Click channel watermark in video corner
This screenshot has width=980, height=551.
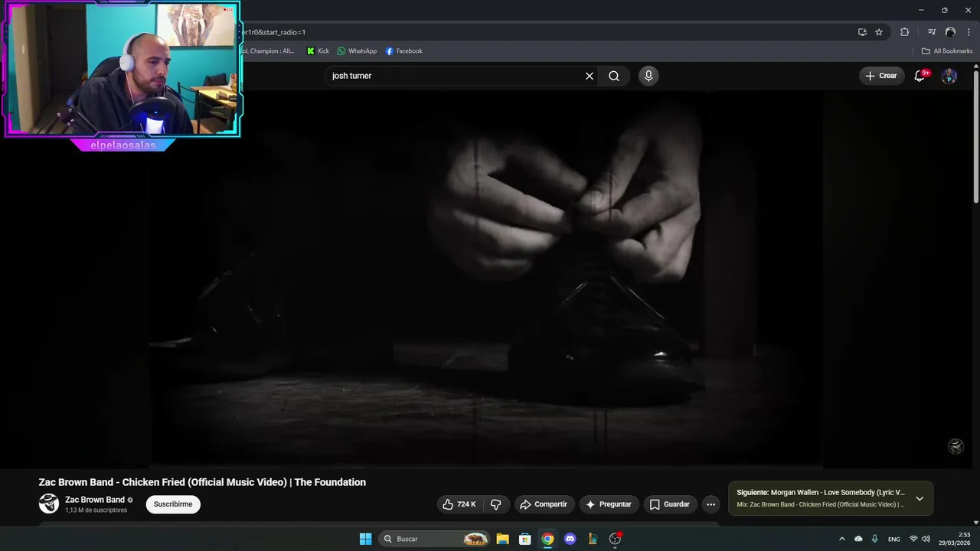pos(955,447)
